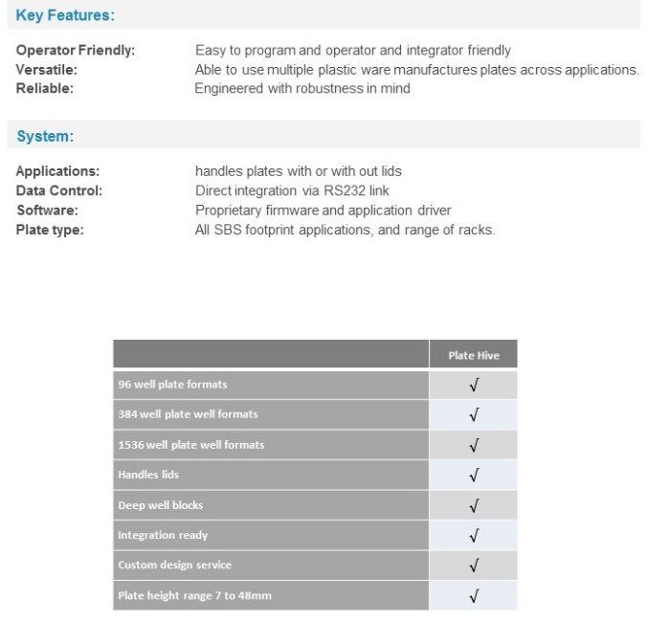670x644 pixels.
Task: Click the 96 well plate formats checkmark
Action: pyautogui.click(x=474, y=385)
